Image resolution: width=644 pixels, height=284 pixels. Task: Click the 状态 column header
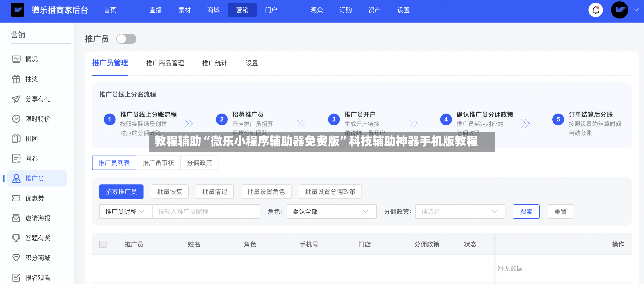(470, 244)
